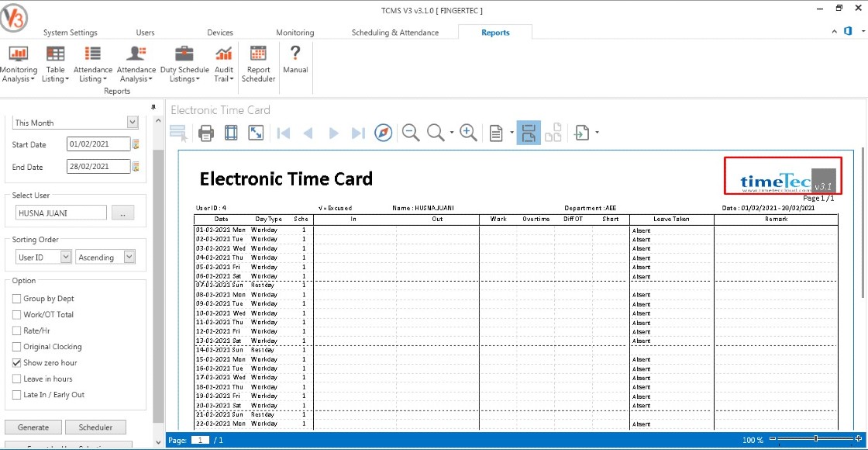Click the Start Date input field
This screenshot has width=868, height=450.
(x=98, y=144)
